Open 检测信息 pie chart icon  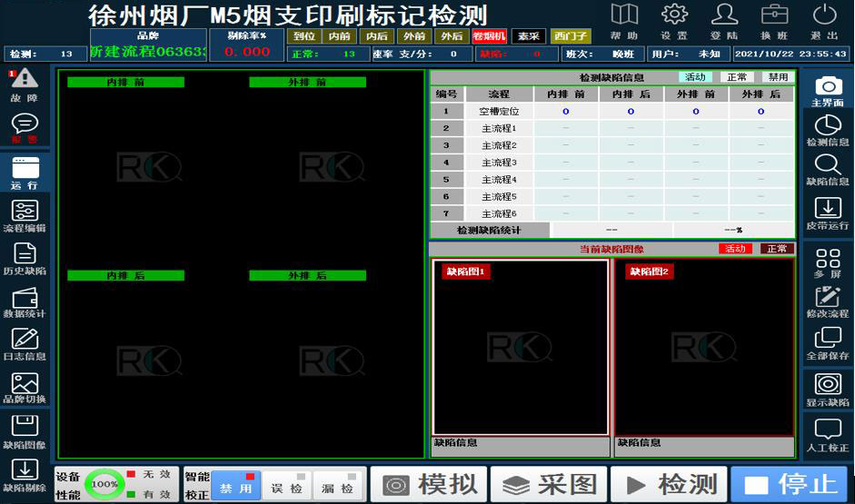828,129
